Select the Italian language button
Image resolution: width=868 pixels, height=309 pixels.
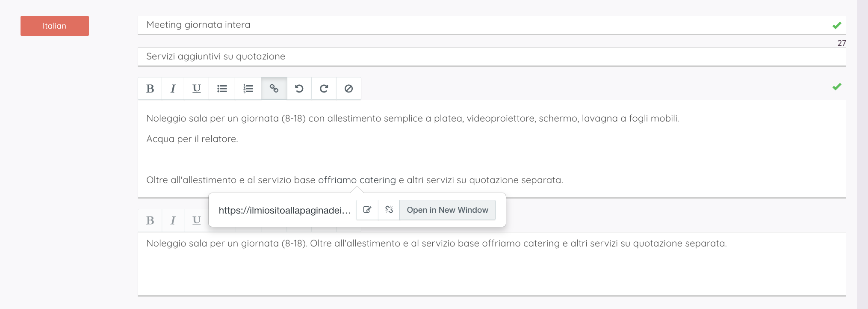coord(55,26)
